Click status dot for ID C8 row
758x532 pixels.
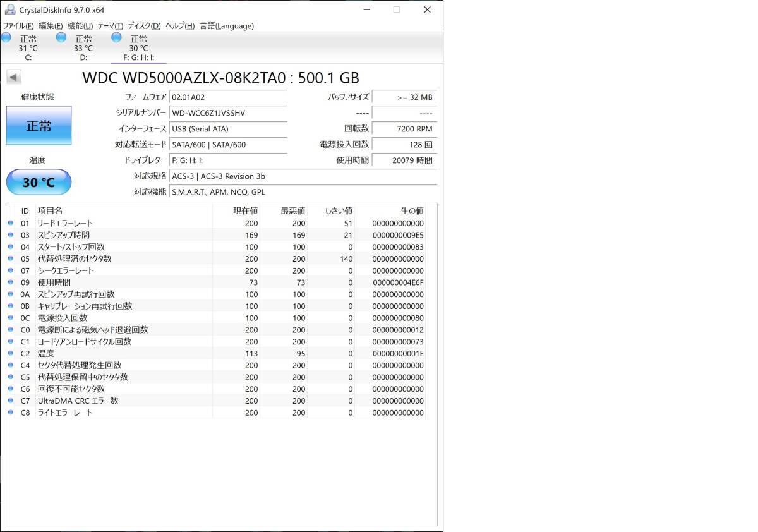click(x=10, y=413)
